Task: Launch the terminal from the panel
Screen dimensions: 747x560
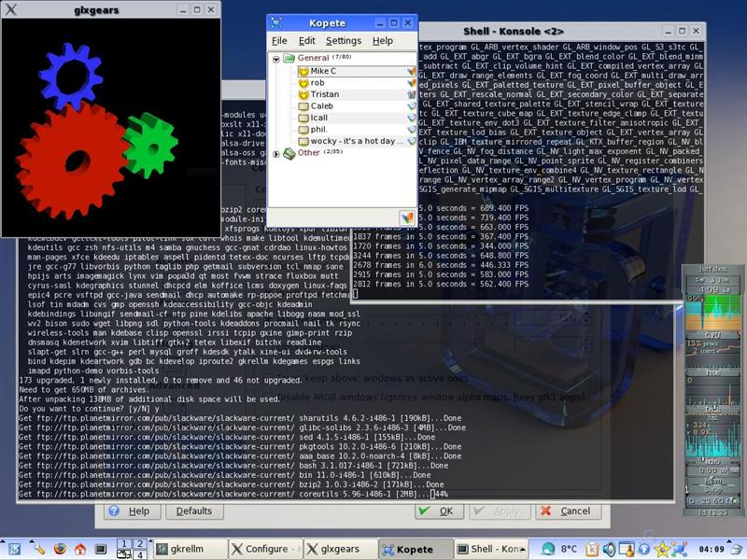Action: coord(101,549)
